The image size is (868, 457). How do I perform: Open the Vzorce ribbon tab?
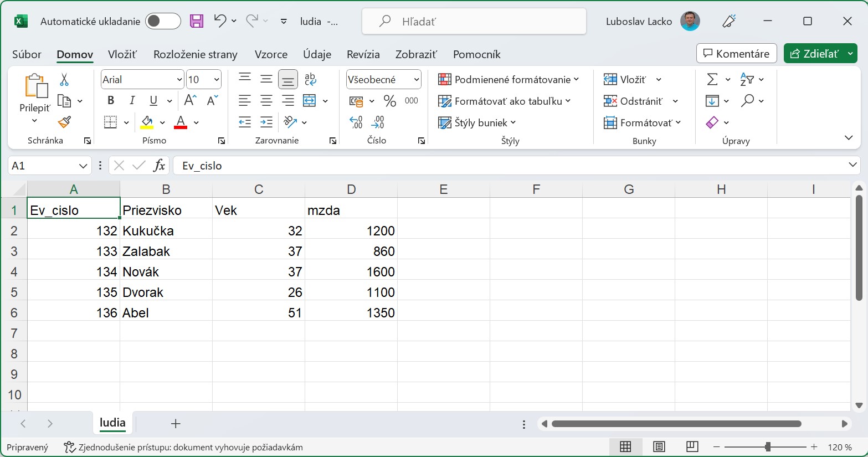click(271, 54)
